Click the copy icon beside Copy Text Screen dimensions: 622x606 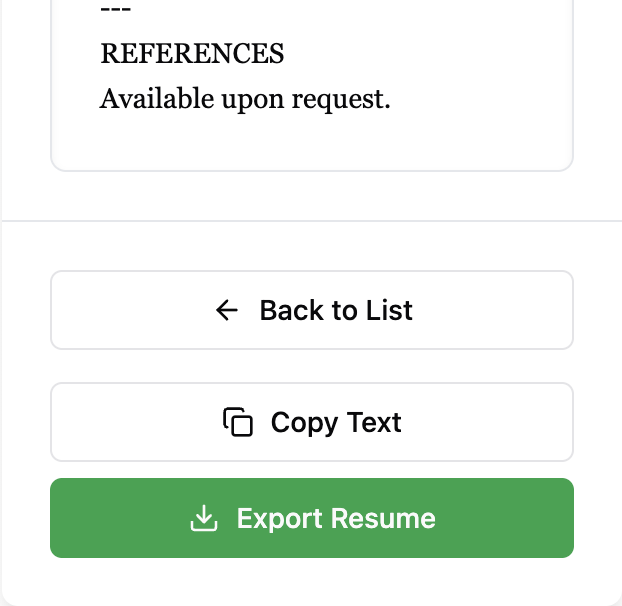(238, 422)
